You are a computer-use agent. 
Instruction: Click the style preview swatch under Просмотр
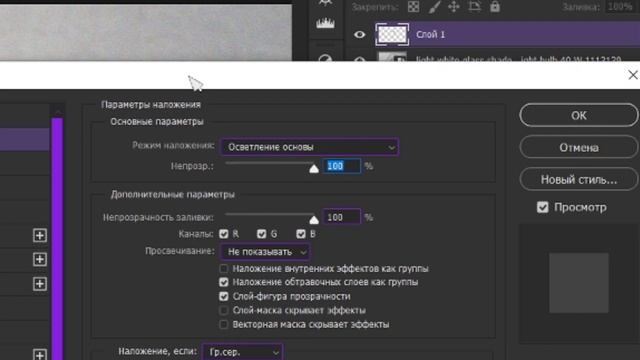(579, 283)
